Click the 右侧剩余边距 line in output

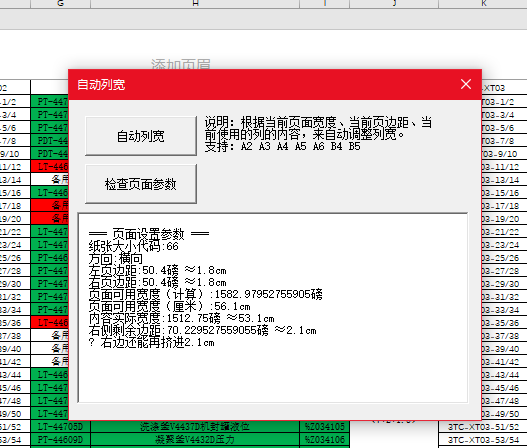click(202, 330)
